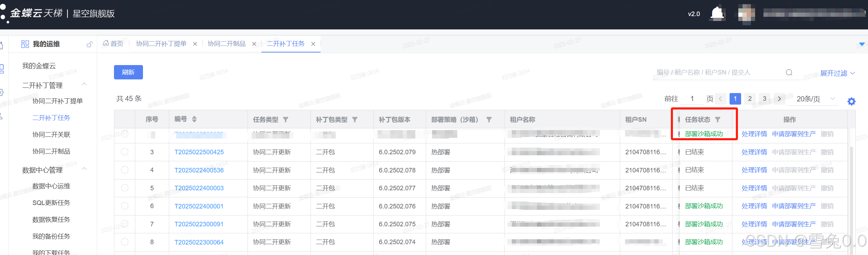This screenshot has height=255, width=868.
Task: Open tab list dropdown triangle
Action: (862, 44)
